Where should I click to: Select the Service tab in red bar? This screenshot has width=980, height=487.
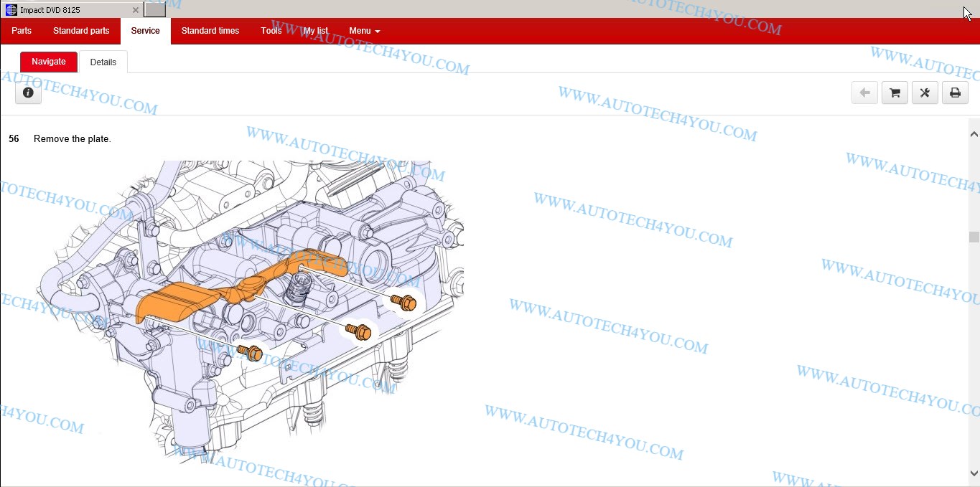point(145,31)
